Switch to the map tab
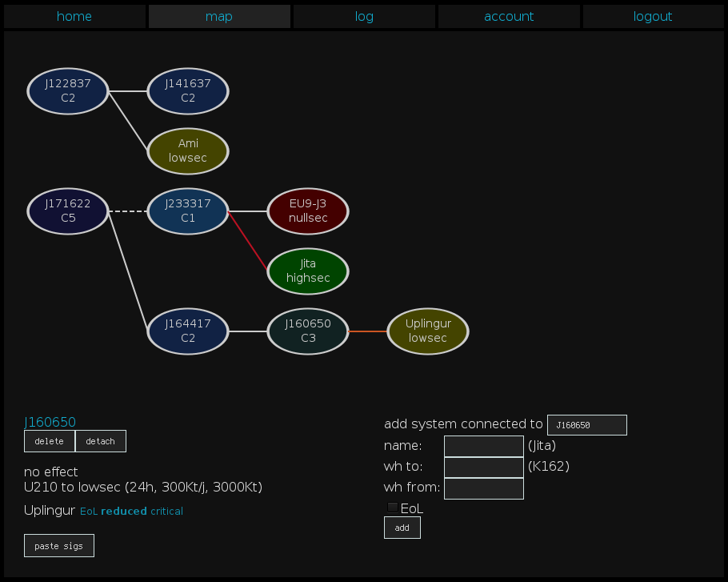The image size is (728, 582). tap(219, 16)
